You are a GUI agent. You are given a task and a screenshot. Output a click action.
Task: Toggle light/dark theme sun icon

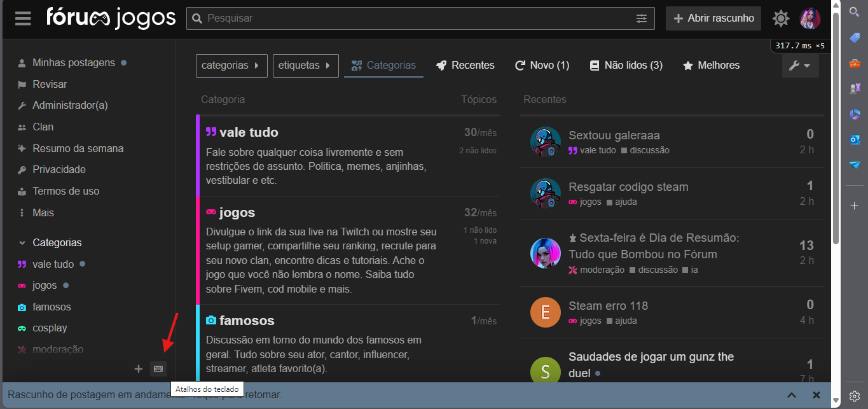pyautogui.click(x=780, y=18)
